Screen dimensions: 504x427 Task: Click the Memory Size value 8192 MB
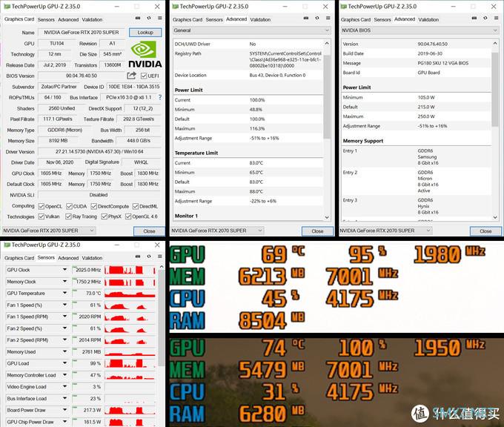(x=58, y=141)
